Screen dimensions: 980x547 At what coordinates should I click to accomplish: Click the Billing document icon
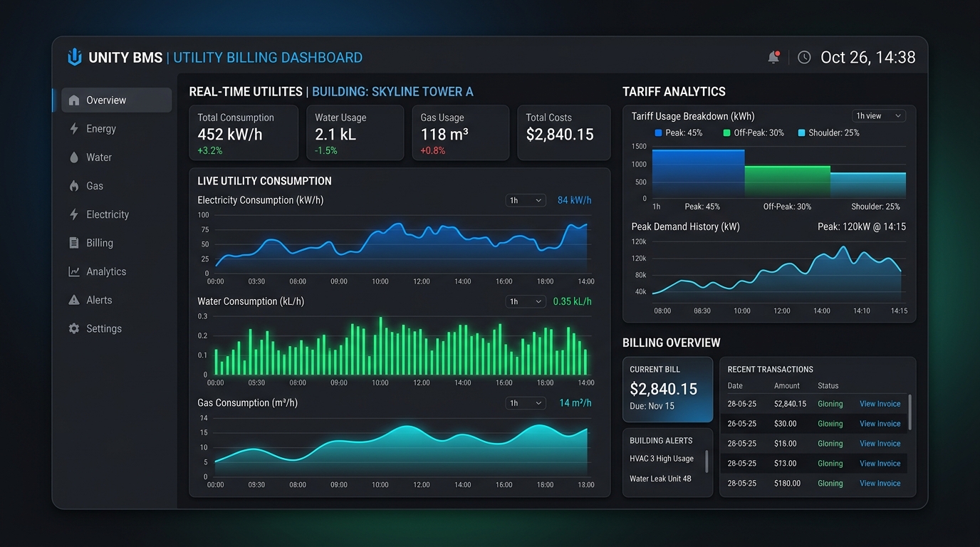pos(74,243)
